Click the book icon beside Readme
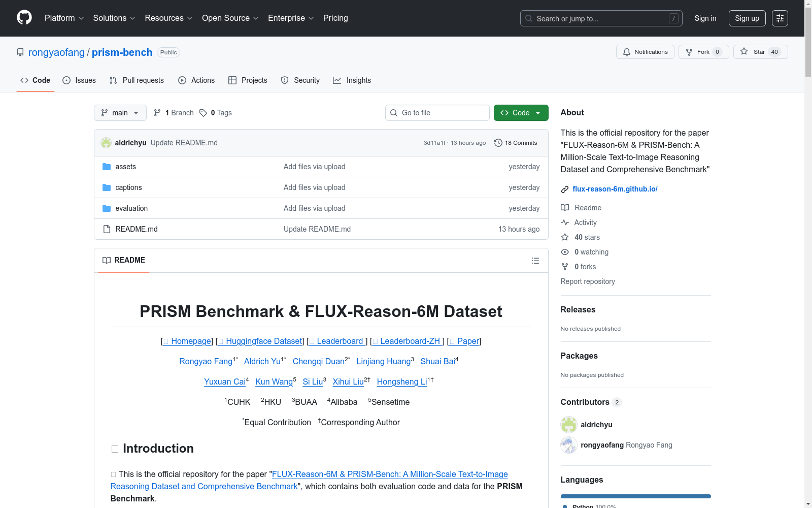 [565, 208]
